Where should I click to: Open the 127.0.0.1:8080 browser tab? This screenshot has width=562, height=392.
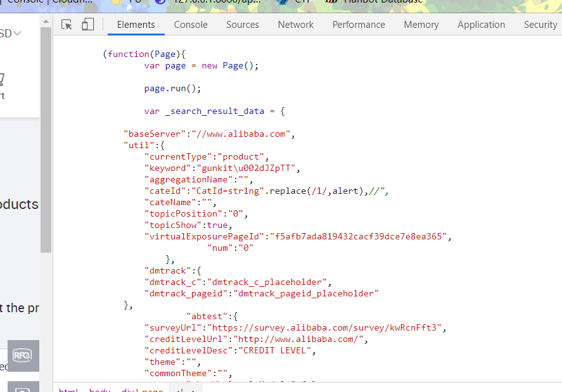click(x=208, y=2)
